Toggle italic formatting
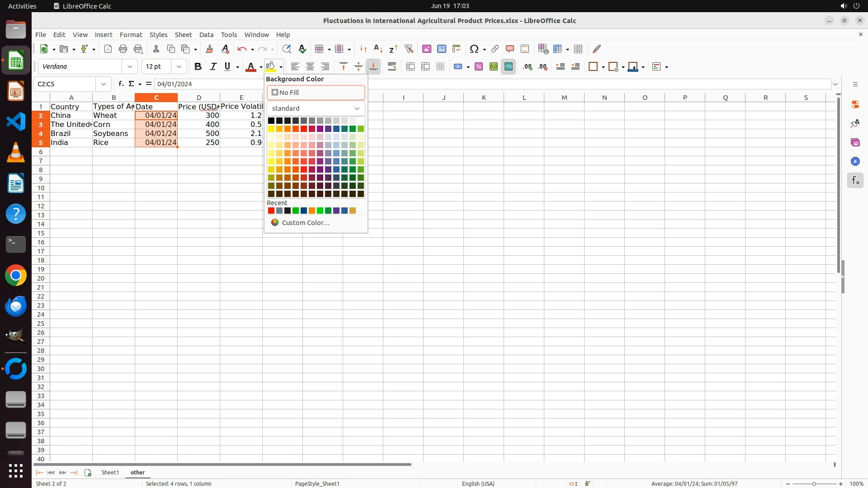The height and width of the screenshot is (488, 868). tap(213, 67)
